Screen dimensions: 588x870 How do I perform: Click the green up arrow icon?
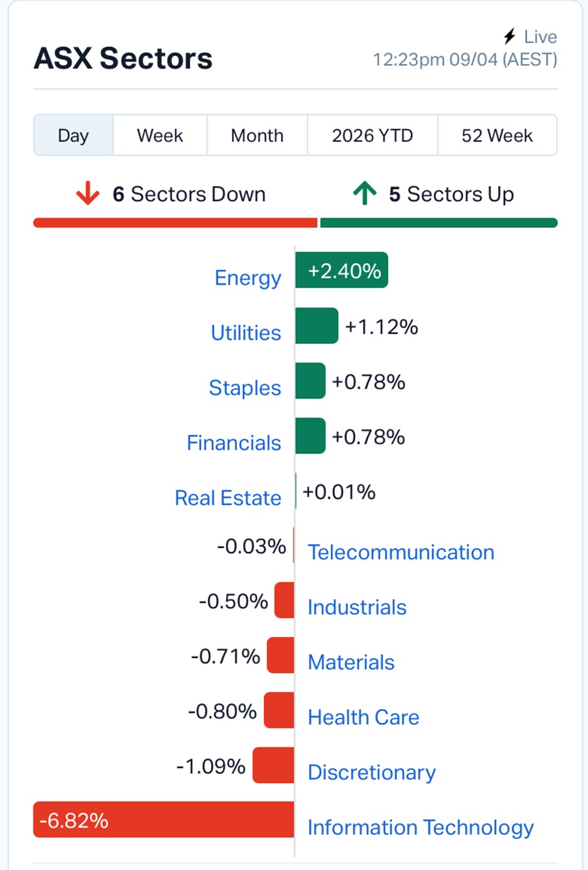pyautogui.click(x=365, y=194)
